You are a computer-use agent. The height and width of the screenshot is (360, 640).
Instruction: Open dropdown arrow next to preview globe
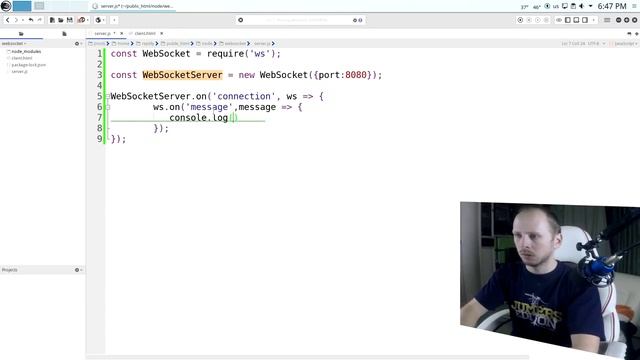(104, 20)
